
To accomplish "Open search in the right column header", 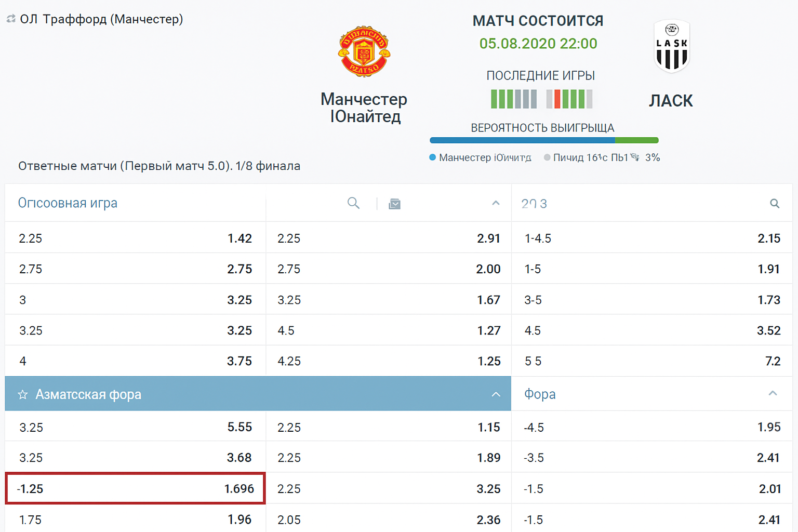I will [x=774, y=204].
